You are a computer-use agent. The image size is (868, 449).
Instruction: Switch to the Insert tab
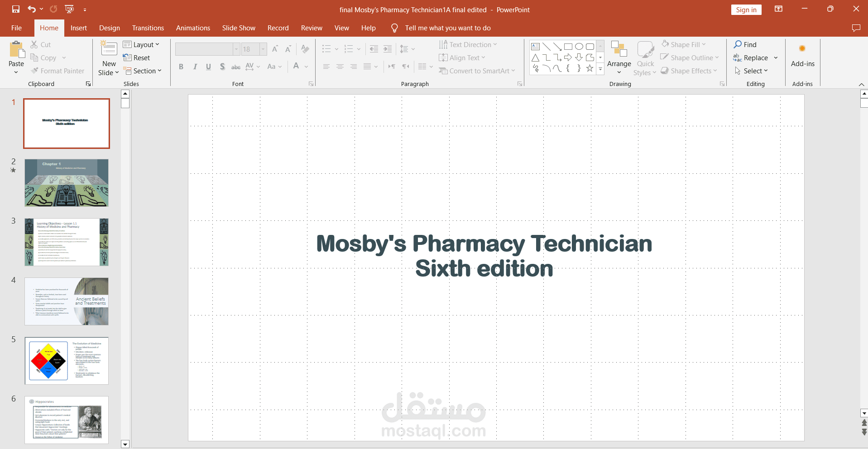tap(79, 28)
